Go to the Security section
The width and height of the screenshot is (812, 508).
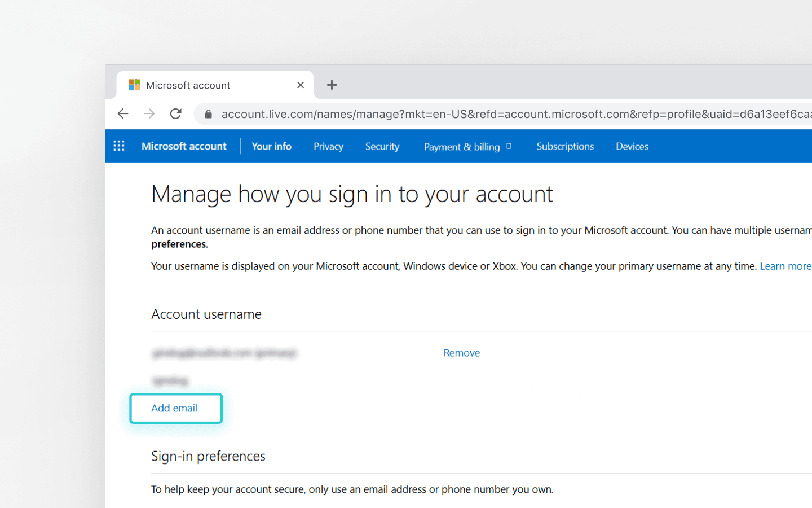click(382, 146)
